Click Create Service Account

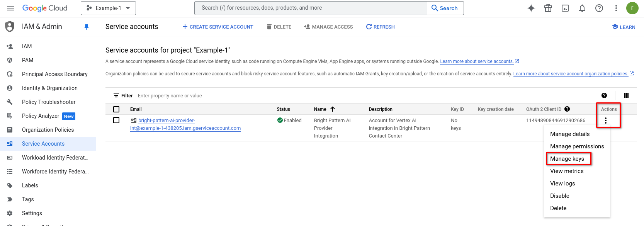click(x=218, y=27)
